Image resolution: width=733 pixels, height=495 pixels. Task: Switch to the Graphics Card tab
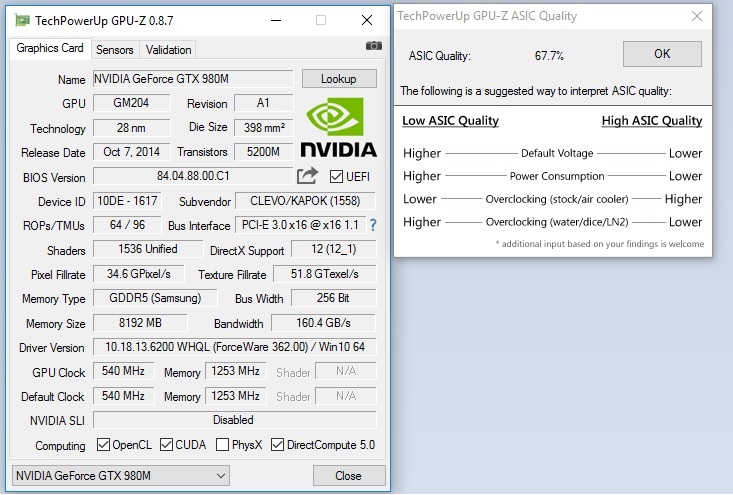50,48
